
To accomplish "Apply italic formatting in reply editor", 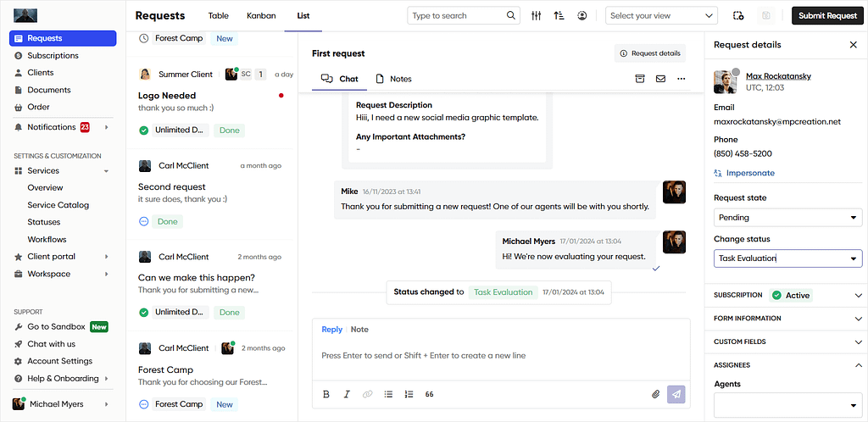I will tap(347, 394).
